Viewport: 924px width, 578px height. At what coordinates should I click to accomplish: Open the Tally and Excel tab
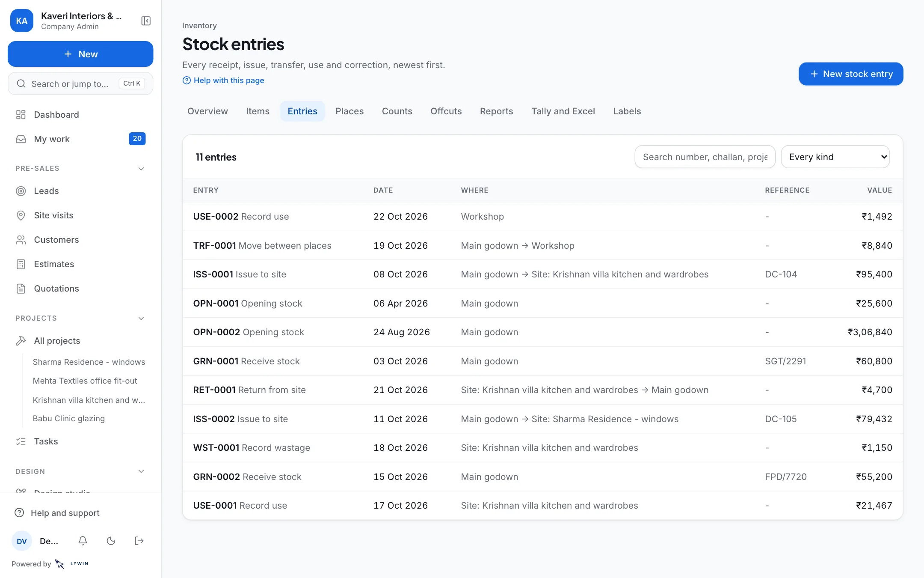(563, 111)
